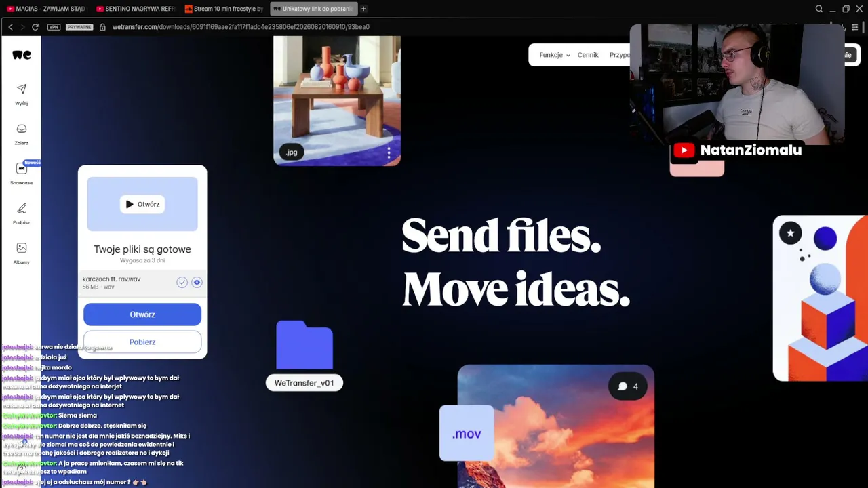Go back with the browser back arrow

point(10,27)
